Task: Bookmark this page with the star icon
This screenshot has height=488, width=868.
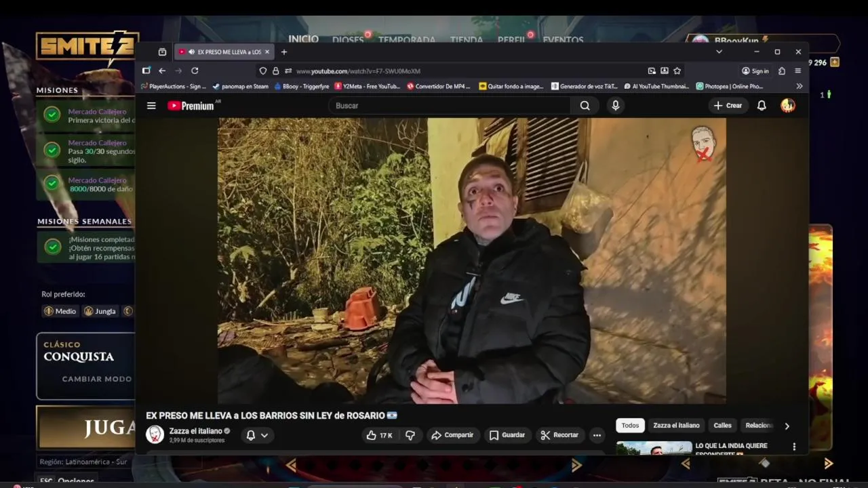Action: point(677,70)
